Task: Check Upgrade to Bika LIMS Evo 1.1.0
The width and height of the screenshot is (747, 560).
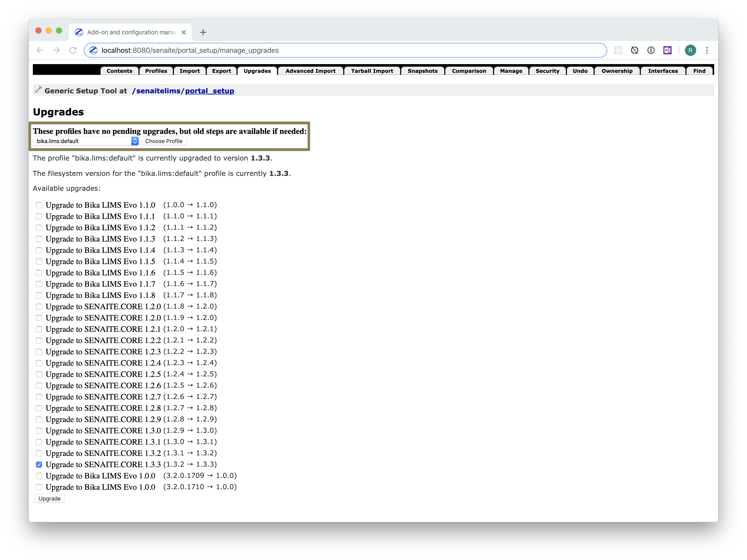Action: (x=39, y=205)
